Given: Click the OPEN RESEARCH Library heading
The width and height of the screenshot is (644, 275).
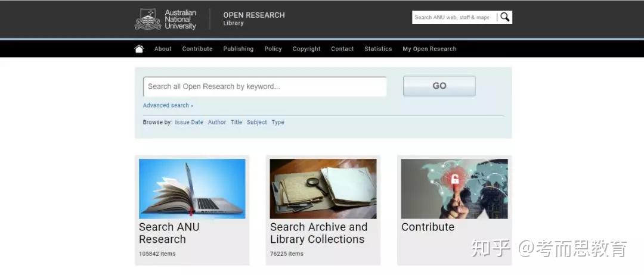Looking at the screenshot, I should [254, 18].
